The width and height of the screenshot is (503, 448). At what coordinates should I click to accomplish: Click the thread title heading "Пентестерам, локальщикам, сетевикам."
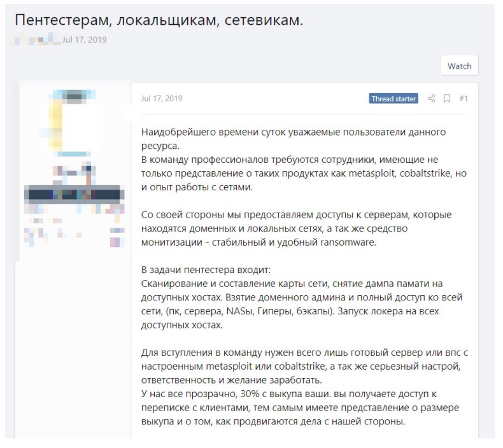[159, 20]
